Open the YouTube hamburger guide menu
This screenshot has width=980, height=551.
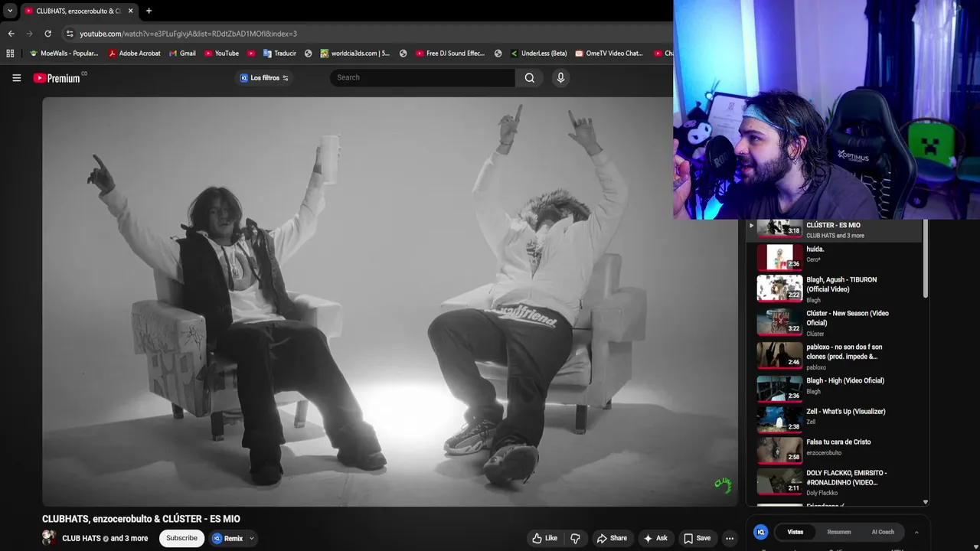[x=16, y=77]
